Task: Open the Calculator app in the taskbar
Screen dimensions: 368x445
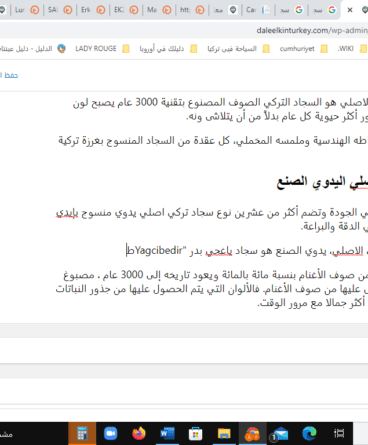Action: (82, 434)
